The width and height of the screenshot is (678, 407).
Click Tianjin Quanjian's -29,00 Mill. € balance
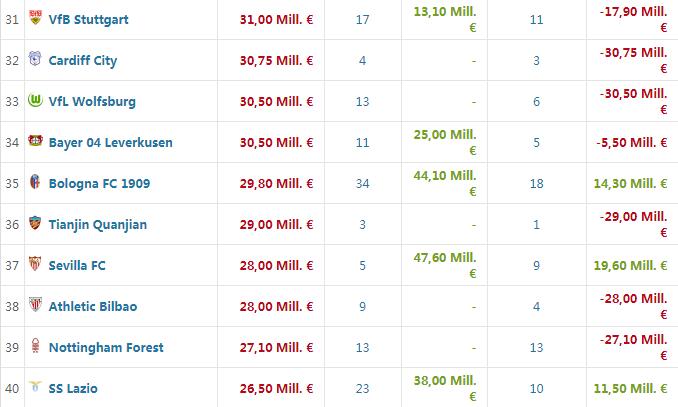click(633, 224)
